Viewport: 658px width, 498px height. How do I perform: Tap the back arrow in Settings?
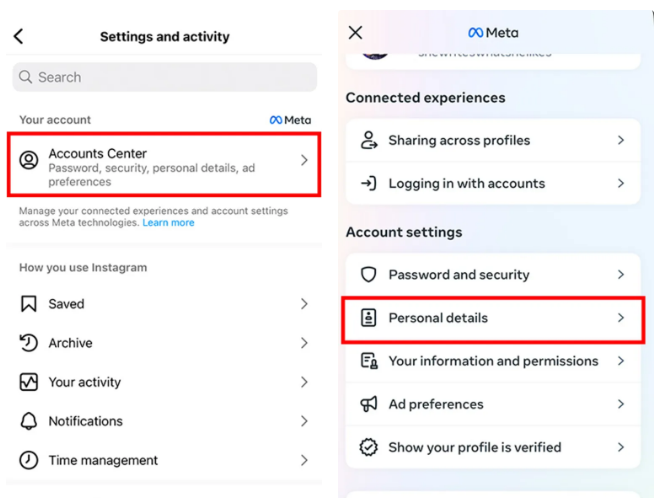coord(19,37)
